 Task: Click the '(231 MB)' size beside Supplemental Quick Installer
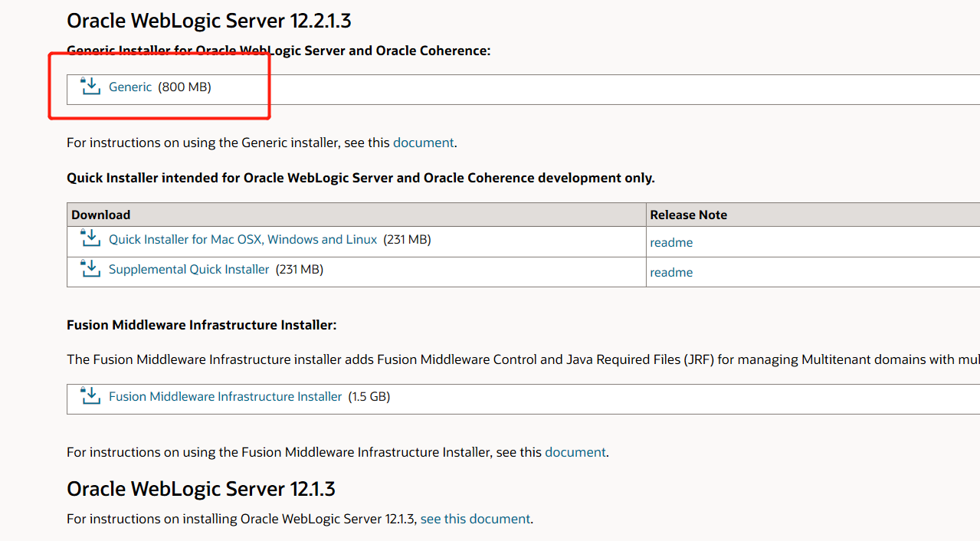tap(299, 270)
